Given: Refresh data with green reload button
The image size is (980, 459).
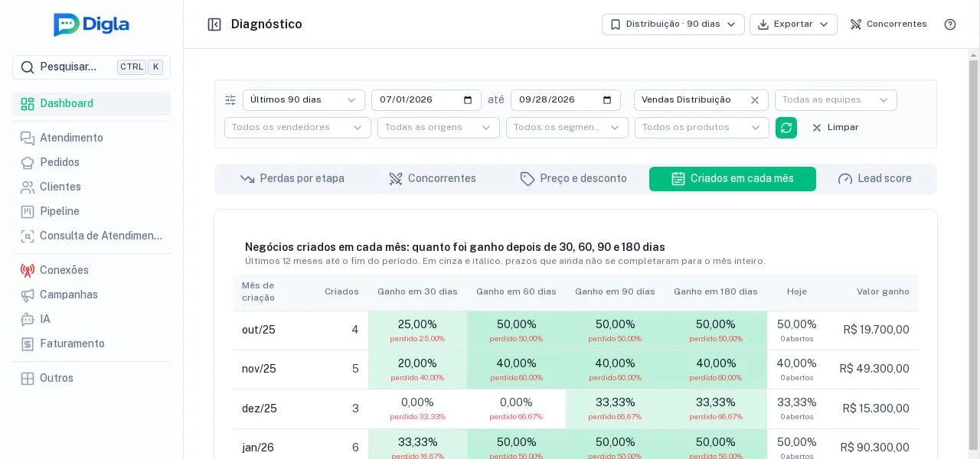Looking at the screenshot, I should tap(786, 128).
